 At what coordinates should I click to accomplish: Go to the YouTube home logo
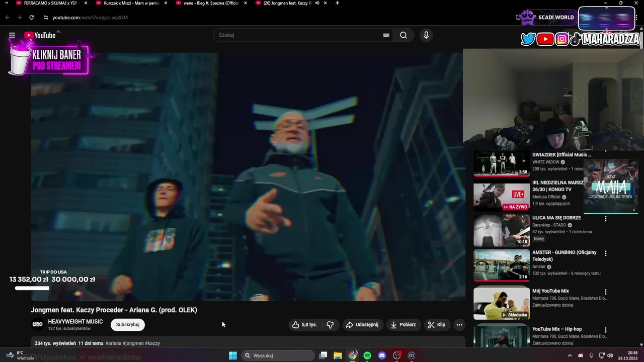tap(40, 35)
